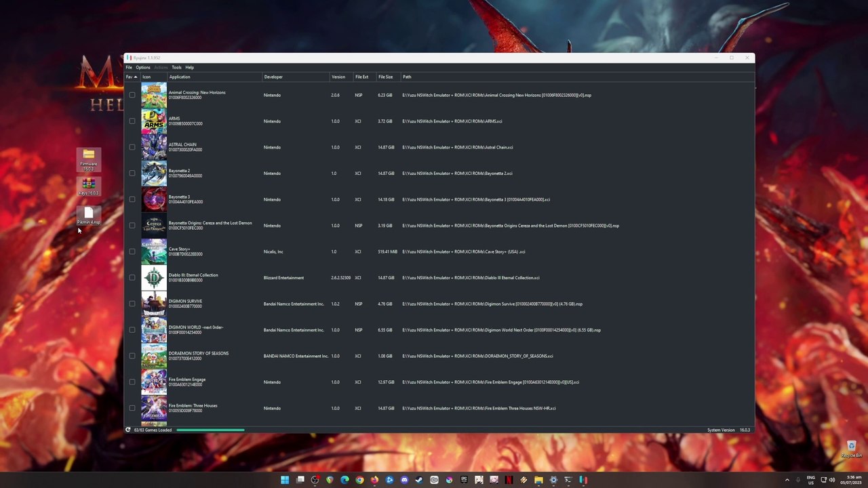Viewport: 868px width, 488px height.
Task: Mark ASTRAL CHAIN as favorite
Action: [x=132, y=148]
